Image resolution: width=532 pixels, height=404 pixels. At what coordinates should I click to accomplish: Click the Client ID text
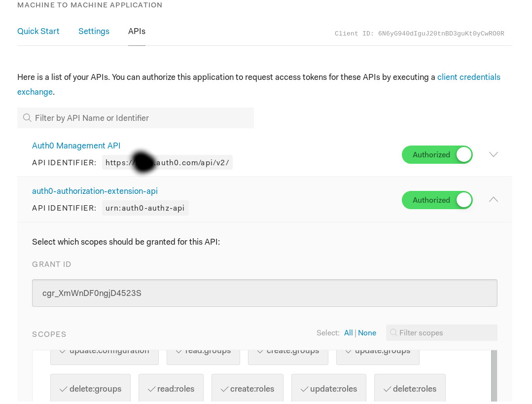420,33
